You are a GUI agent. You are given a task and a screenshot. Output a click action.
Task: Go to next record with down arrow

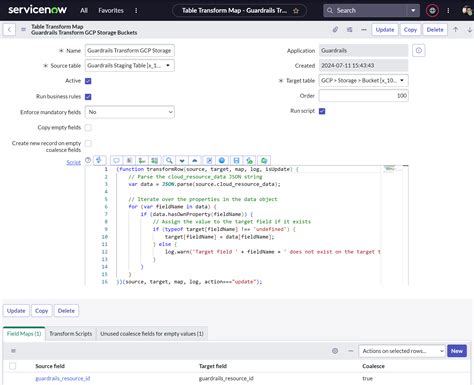469,30
